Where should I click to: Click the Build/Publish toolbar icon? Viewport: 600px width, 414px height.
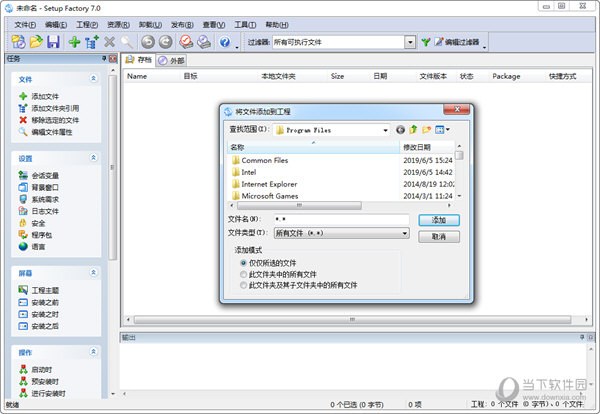click(186, 42)
